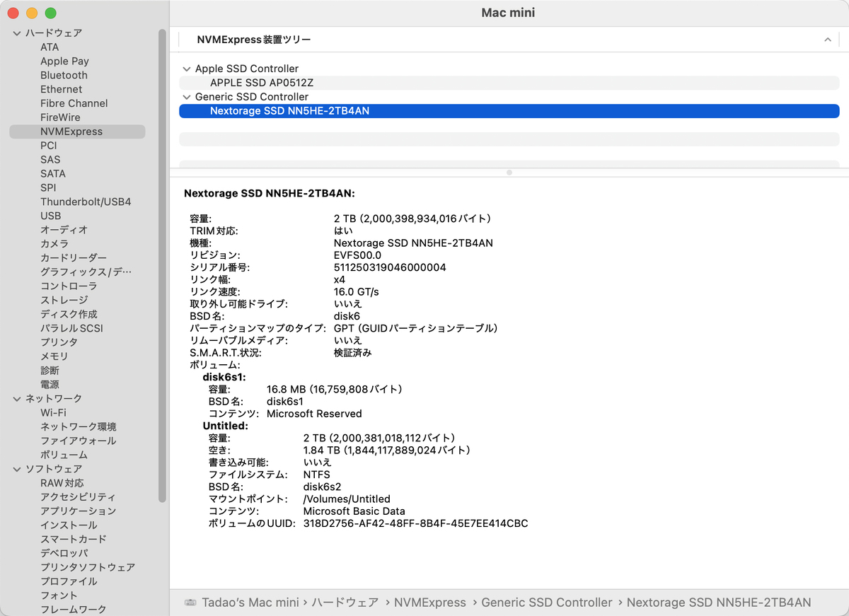The image size is (849, 616).
Task: Select コントローラ in the sidebar
Action: pos(69,286)
